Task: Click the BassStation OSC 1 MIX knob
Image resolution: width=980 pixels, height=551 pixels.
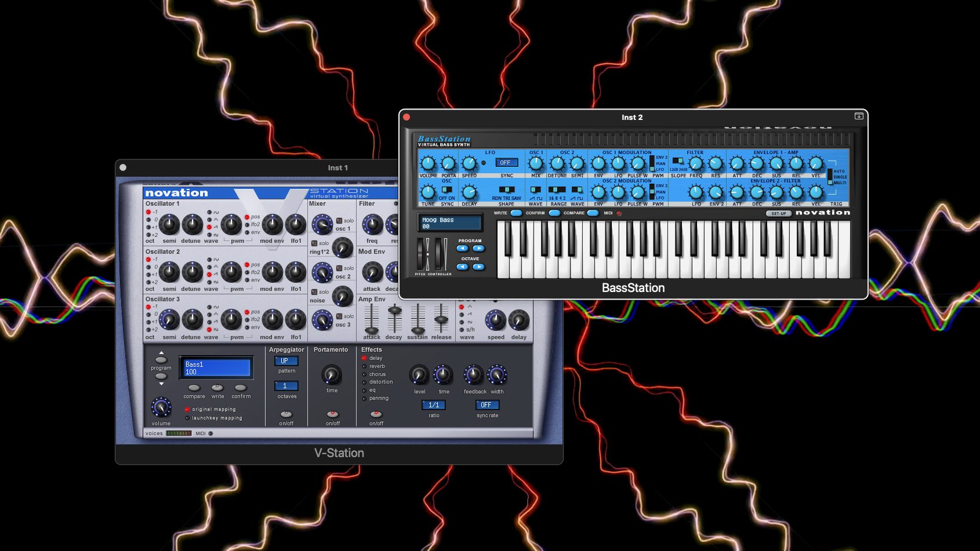Action: tap(536, 164)
